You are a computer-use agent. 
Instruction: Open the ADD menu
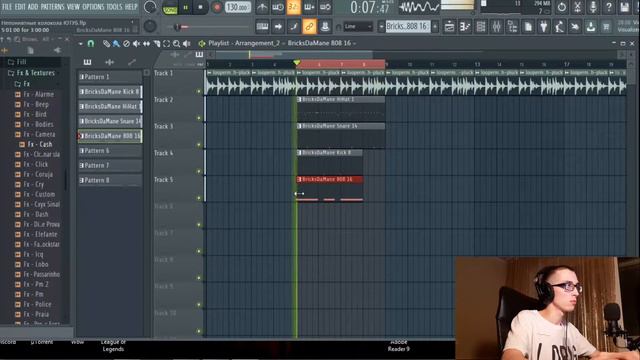coord(33,7)
